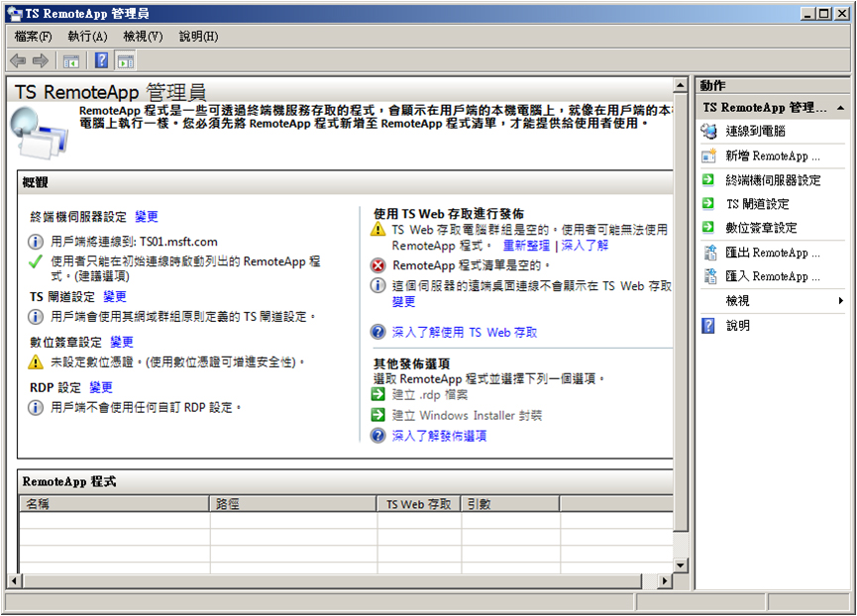Click the 新增 RemoteApp icon in Actions
The height and width of the screenshot is (616, 857).
(709, 156)
